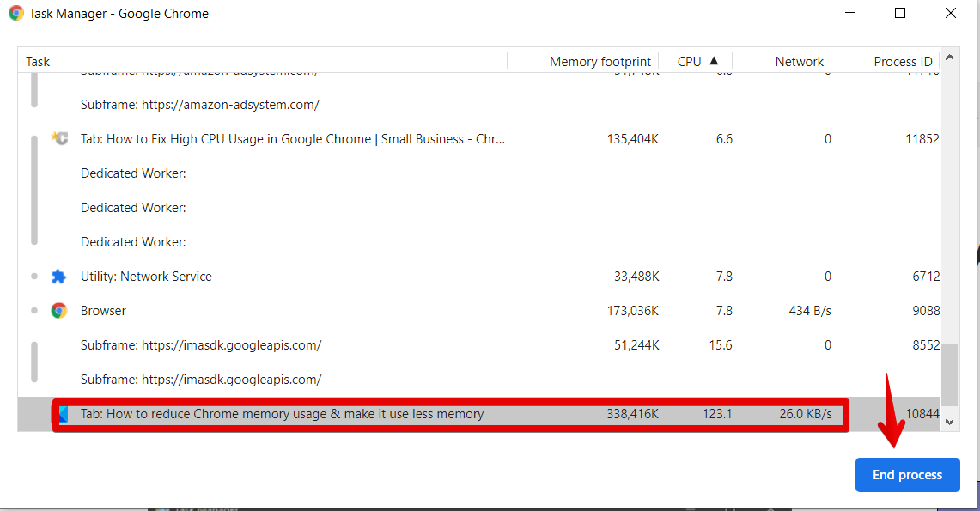
Task: Select the second Dedicated Worker row
Action: [x=479, y=207]
